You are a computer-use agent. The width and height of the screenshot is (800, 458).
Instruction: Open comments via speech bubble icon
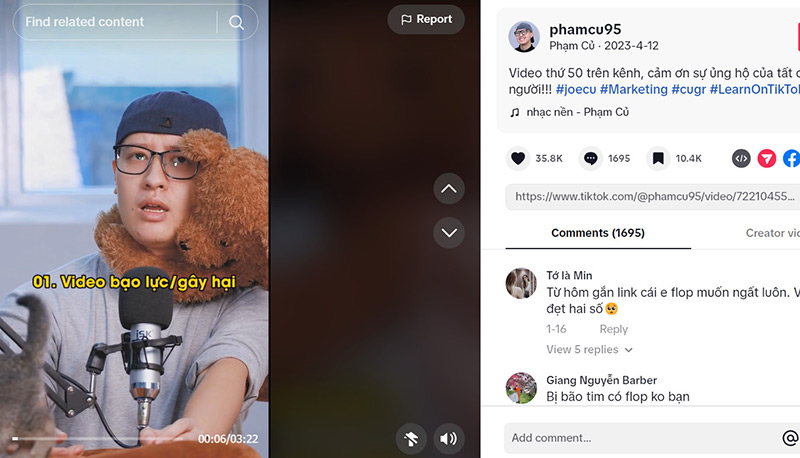tap(590, 159)
